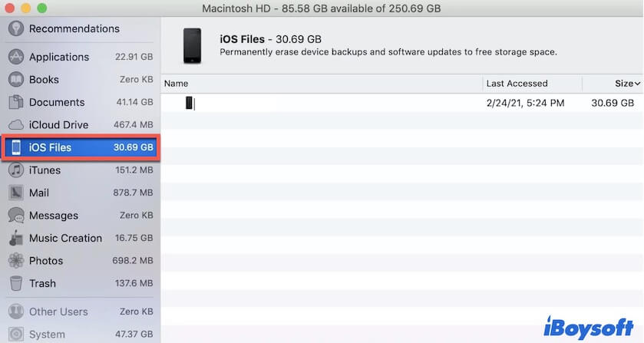Click the Size column sort chevron
The height and width of the screenshot is (343, 644).
637,84
